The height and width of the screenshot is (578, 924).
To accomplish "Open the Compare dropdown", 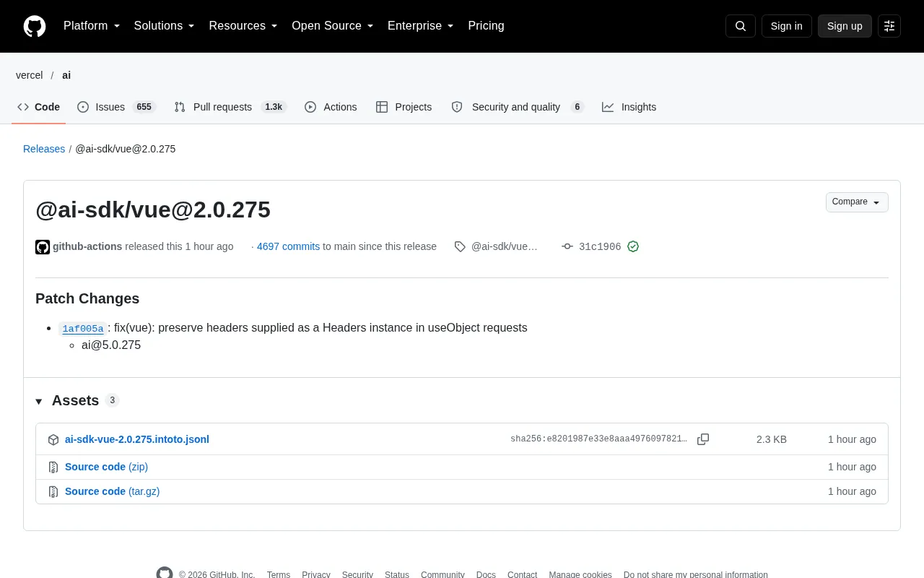I will 857,202.
